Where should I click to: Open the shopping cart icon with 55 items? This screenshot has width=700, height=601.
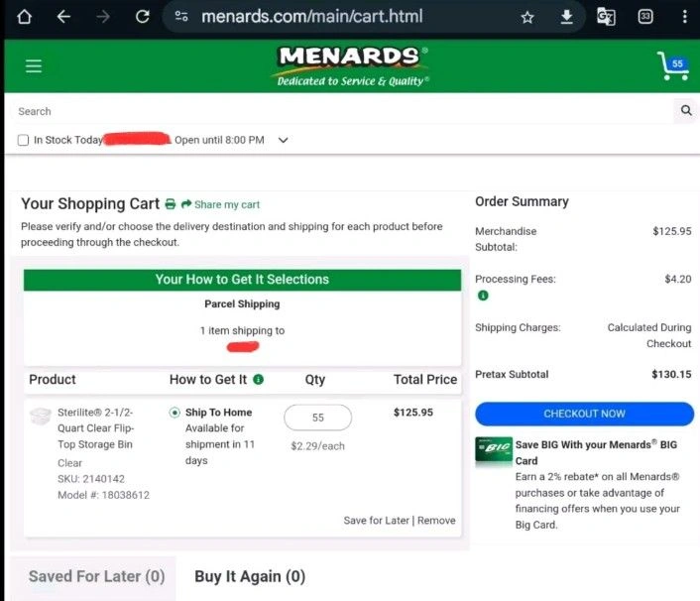[x=671, y=66]
